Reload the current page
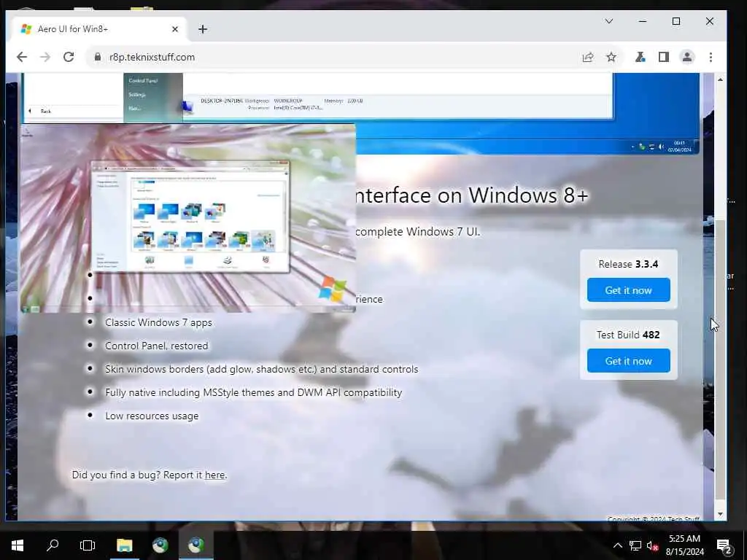747x560 pixels. 69,57
